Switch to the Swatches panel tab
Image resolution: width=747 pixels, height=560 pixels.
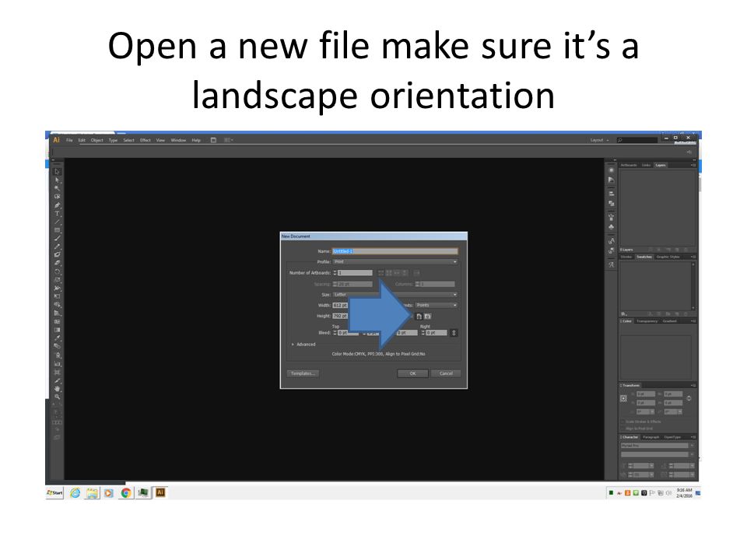[x=644, y=257]
